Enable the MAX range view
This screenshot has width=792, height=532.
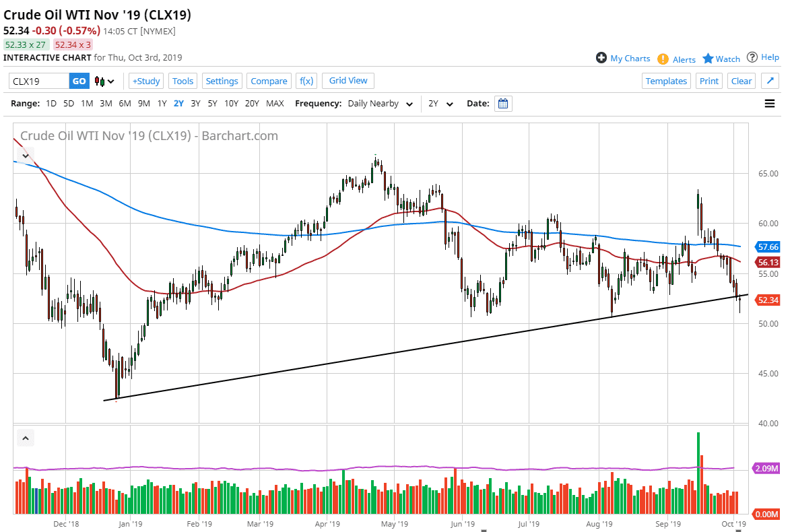[274, 104]
